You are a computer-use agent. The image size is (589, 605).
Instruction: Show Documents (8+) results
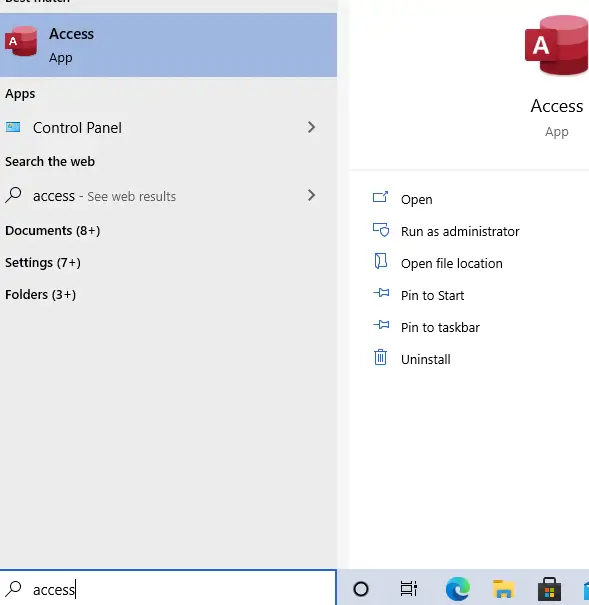point(52,231)
